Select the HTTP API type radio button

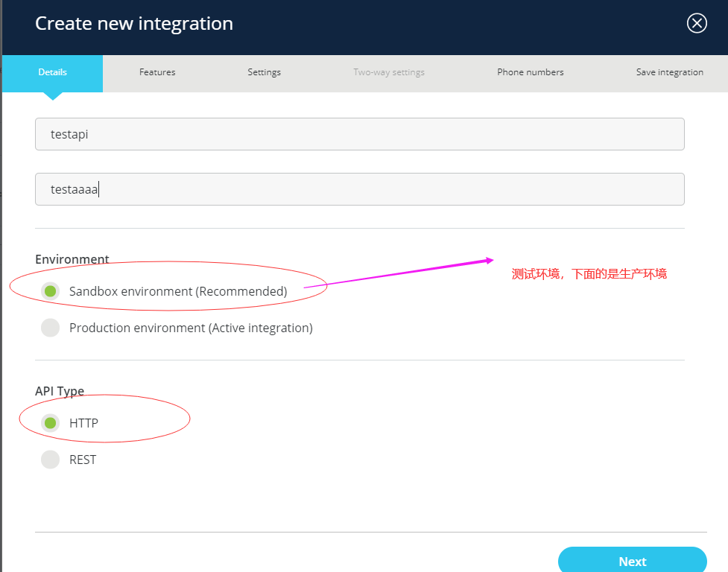[x=51, y=423]
